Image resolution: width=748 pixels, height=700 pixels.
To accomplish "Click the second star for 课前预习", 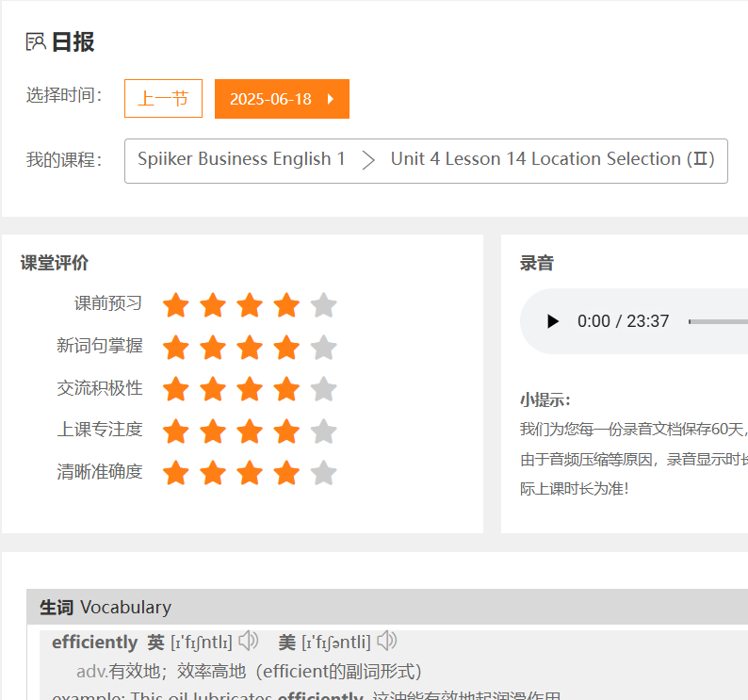I will (213, 305).
